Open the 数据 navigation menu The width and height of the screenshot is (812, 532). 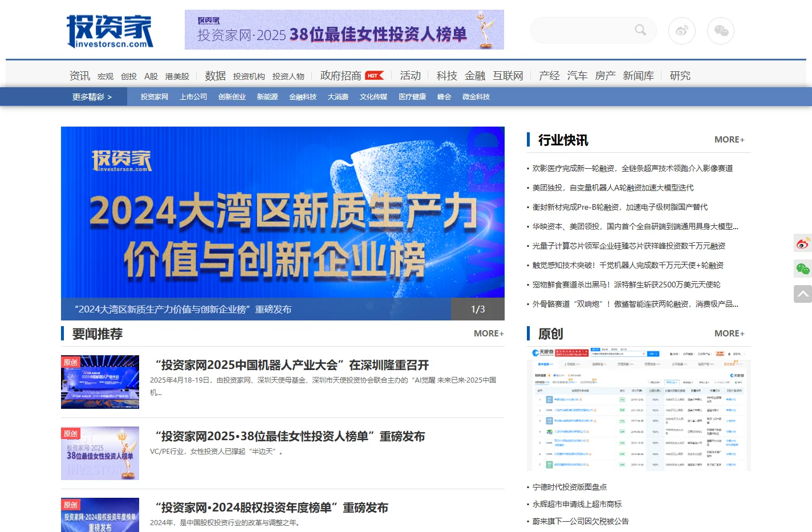pyautogui.click(x=216, y=76)
